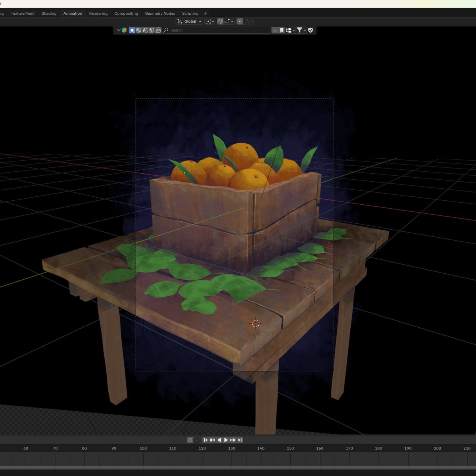Play the animation forward
The width and height of the screenshot is (476, 476).
pos(226,440)
